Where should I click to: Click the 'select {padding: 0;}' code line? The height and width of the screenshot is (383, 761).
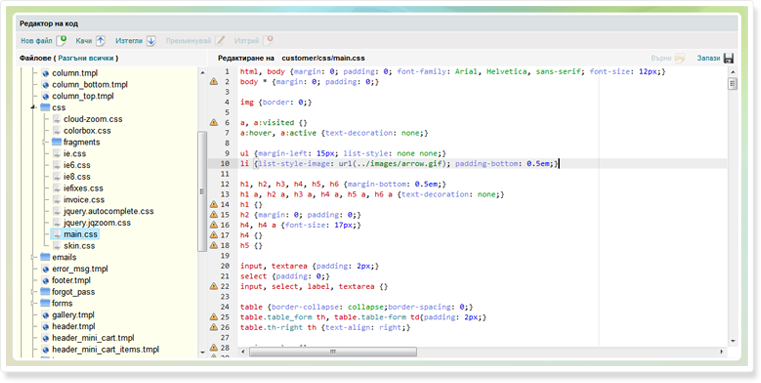(x=285, y=276)
